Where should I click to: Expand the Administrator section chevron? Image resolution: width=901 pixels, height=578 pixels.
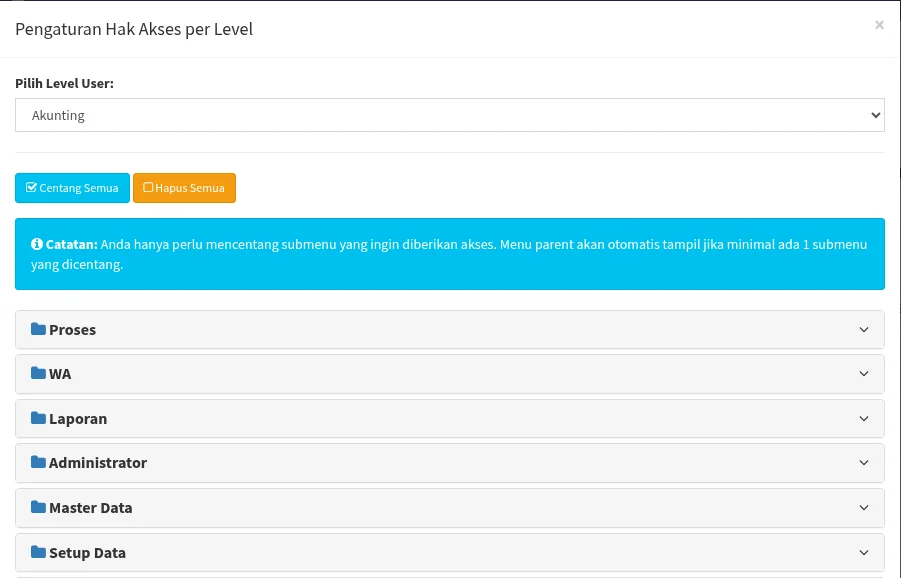[x=864, y=463]
